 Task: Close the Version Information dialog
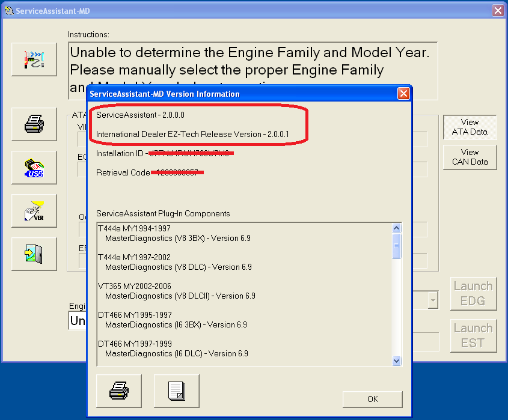click(x=403, y=94)
